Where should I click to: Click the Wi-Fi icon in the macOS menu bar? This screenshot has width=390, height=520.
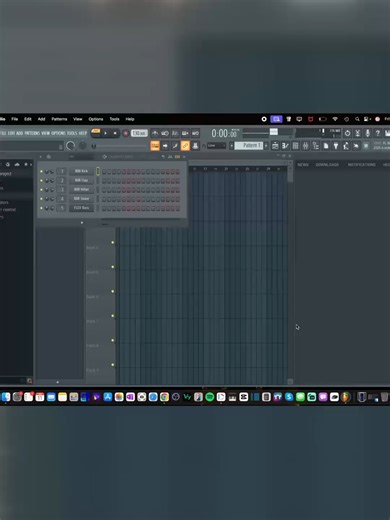(335, 119)
